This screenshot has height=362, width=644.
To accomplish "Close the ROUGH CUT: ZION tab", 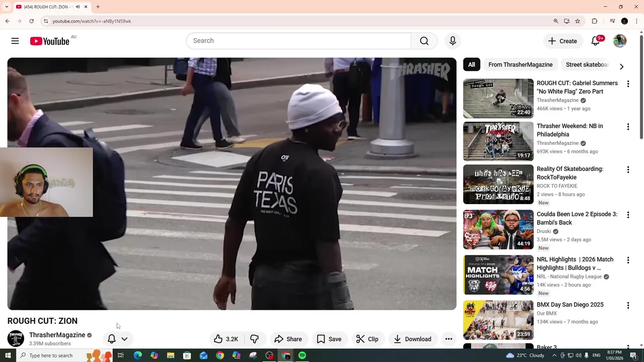I will 86,7.
